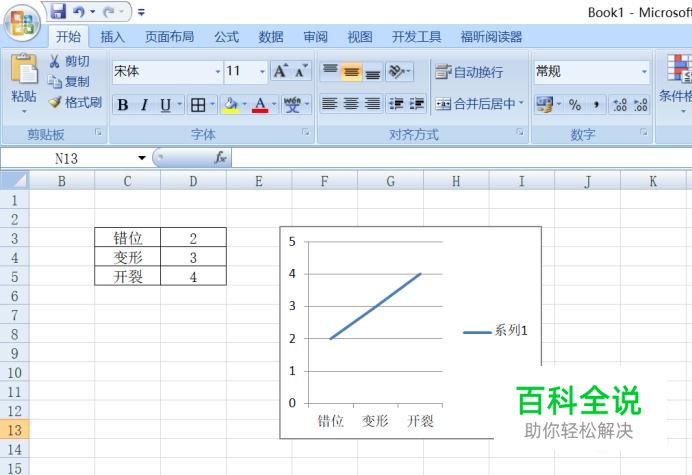Undo the last action
Image resolution: width=692 pixels, height=475 pixels.
79,11
